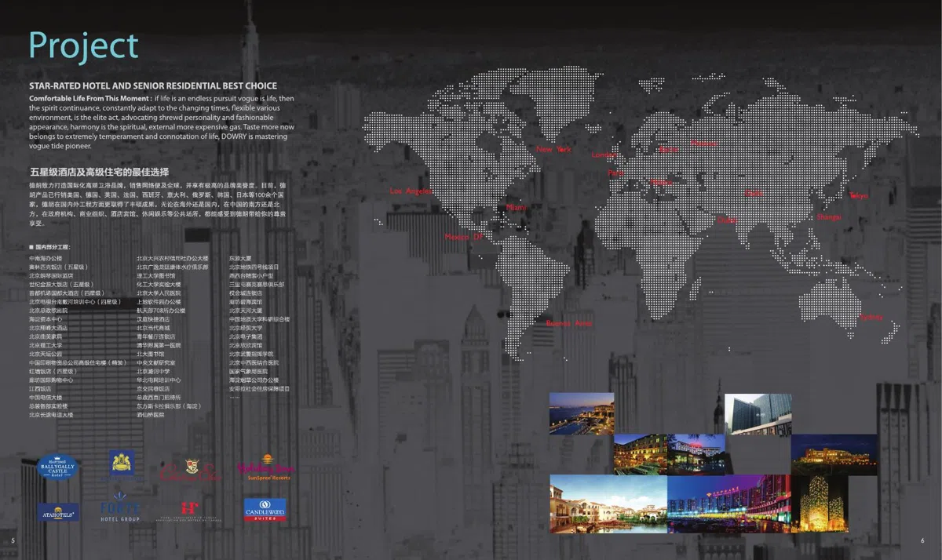Click the "Sydney" label on the map
The height and width of the screenshot is (560, 942).
pyautogui.click(x=871, y=318)
